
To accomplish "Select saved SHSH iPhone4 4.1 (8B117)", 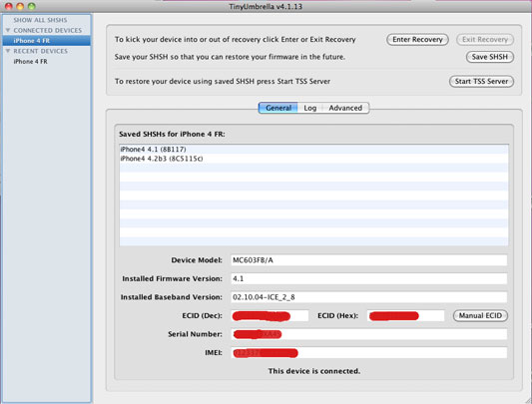I will pos(313,150).
